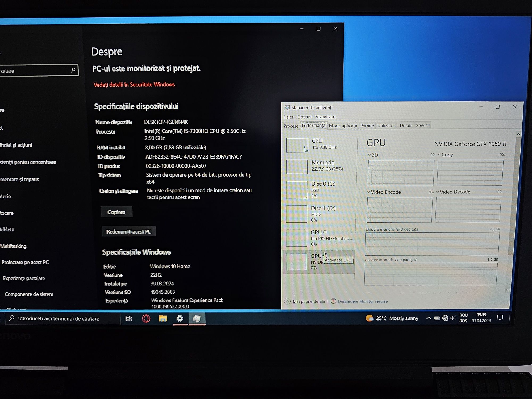The height and width of the screenshot is (399, 532).
Task: Click the dedicated GPU memory graph
Action: [x=432, y=244]
